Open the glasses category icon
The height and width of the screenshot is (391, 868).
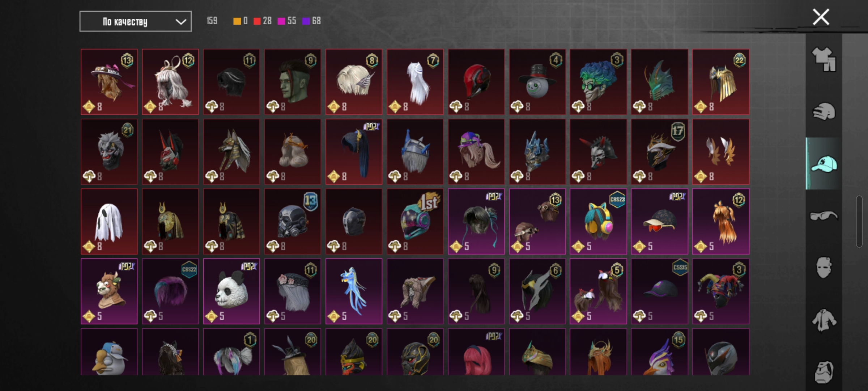click(x=824, y=216)
